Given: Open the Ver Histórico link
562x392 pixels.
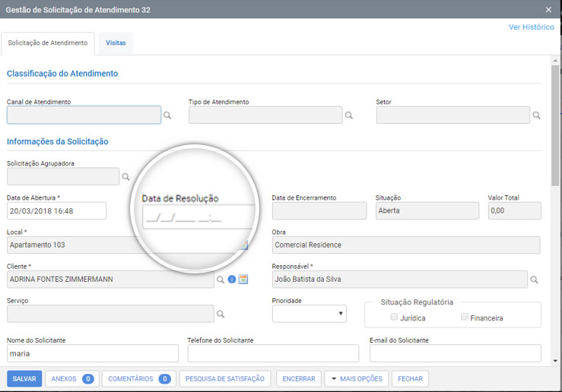Looking at the screenshot, I should (x=531, y=27).
